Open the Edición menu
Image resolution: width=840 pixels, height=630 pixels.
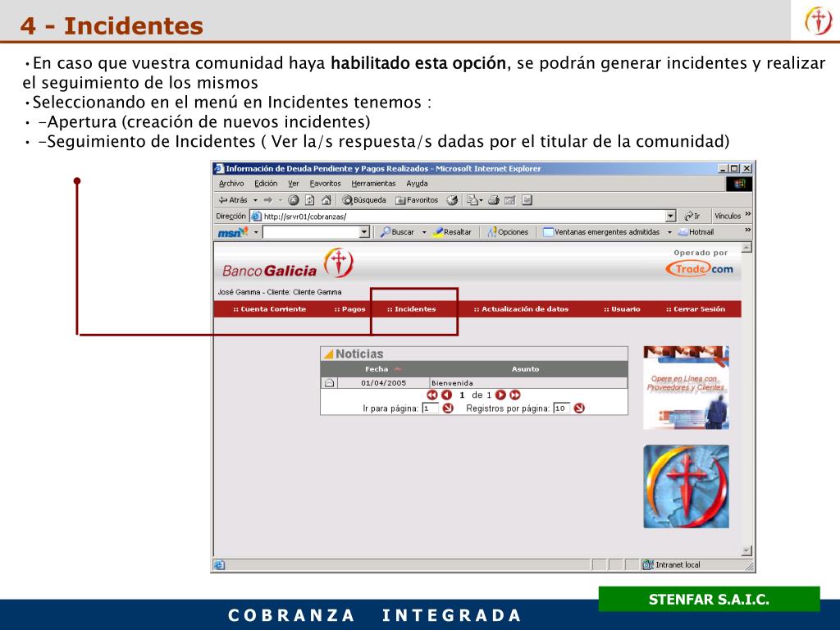pyautogui.click(x=266, y=183)
